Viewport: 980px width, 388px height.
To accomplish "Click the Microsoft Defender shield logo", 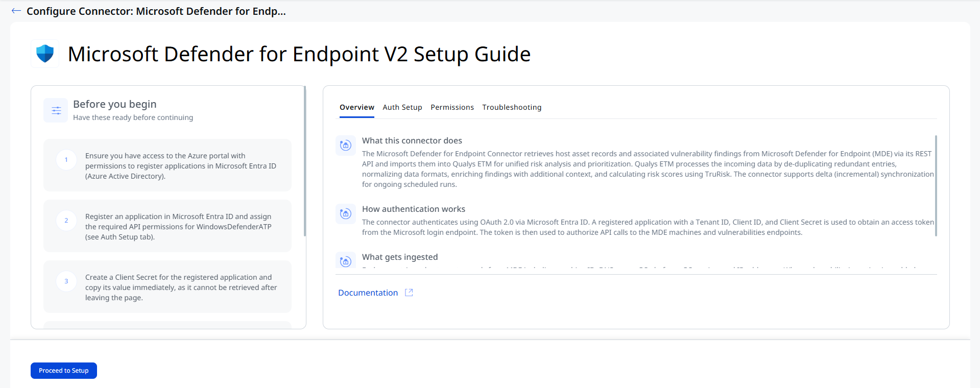I will click(45, 54).
